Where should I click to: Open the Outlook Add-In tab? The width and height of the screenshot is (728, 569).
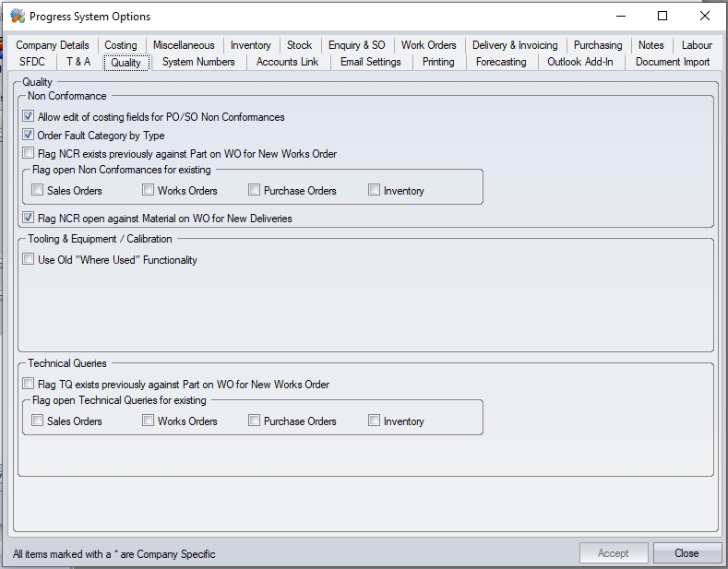pos(579,62)
